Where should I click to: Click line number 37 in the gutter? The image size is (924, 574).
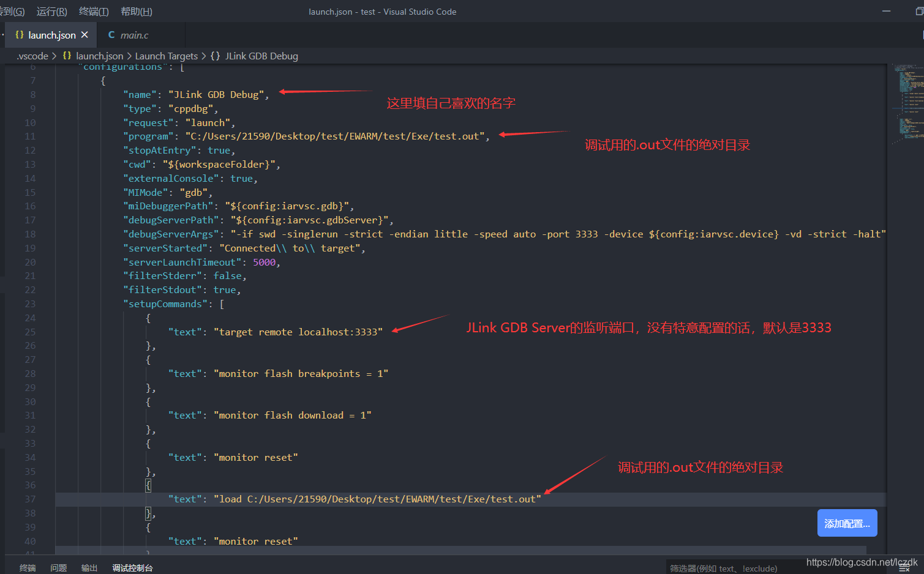tap(29, 499)
